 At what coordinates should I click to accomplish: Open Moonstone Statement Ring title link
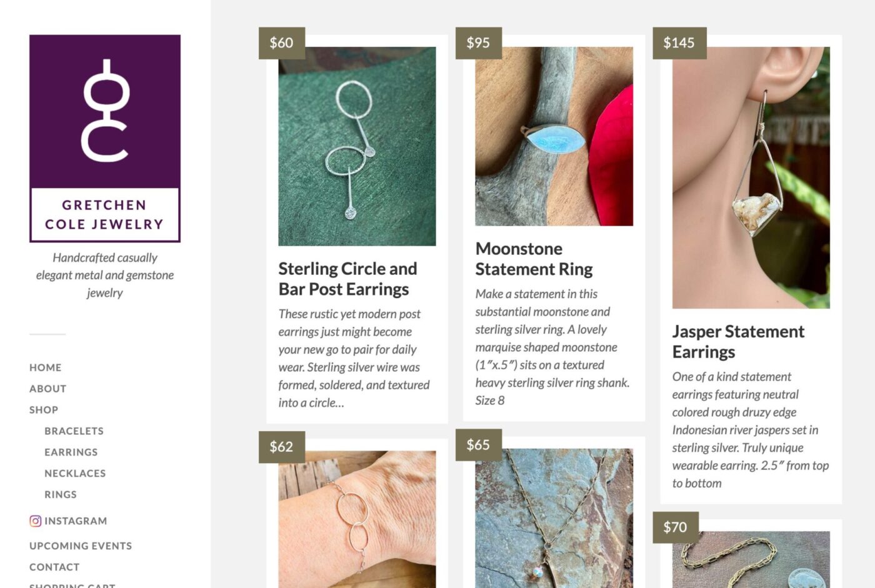pyautogui.click(x=534, y=259)
